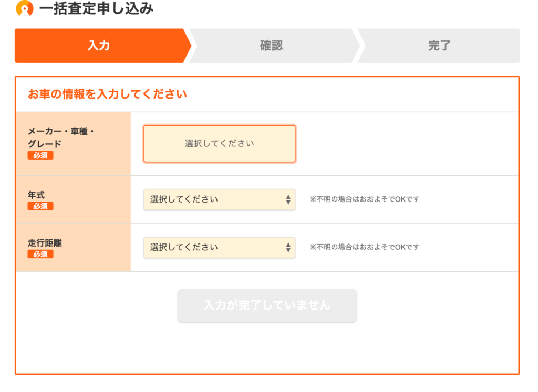This screenshot has height=392, width=538.
Task: Click the 必須 badge under 走行距離
Action: (x=40, y=255)
